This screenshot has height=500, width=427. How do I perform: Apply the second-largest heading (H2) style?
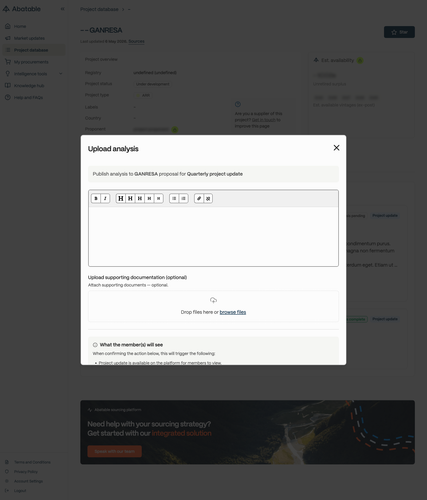click(130, 199)
